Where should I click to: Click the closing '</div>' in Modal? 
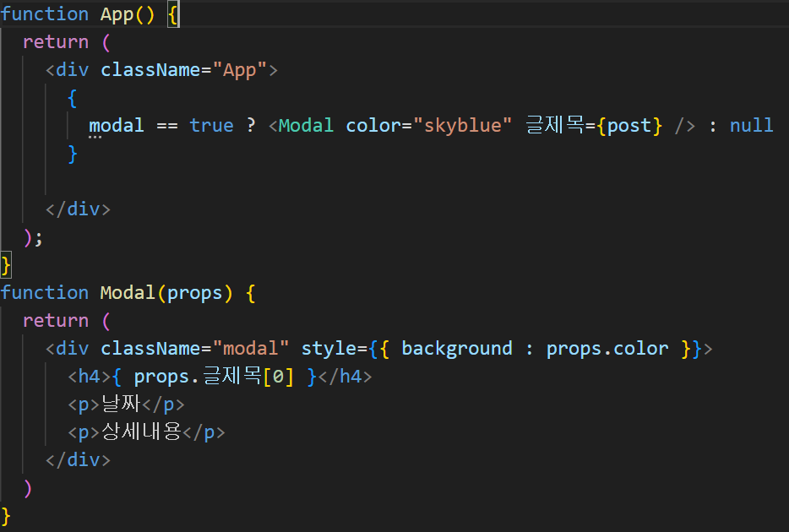coord(78,460)
